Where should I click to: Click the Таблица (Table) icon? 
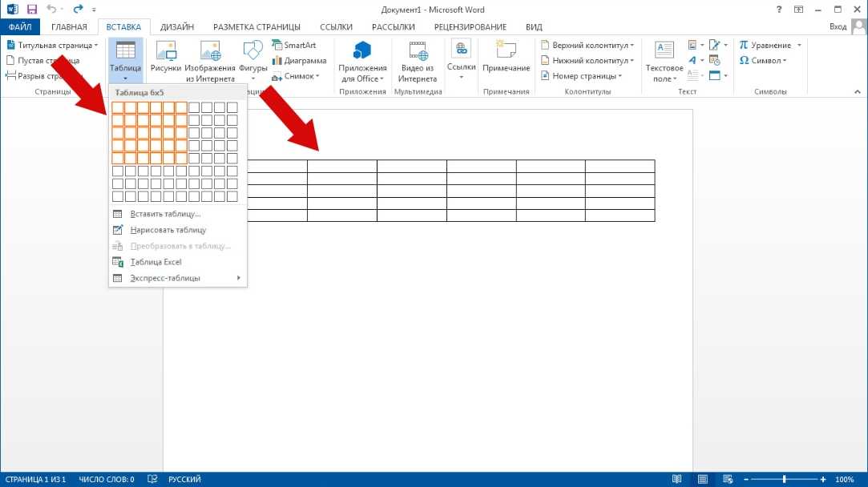(125, 50)
